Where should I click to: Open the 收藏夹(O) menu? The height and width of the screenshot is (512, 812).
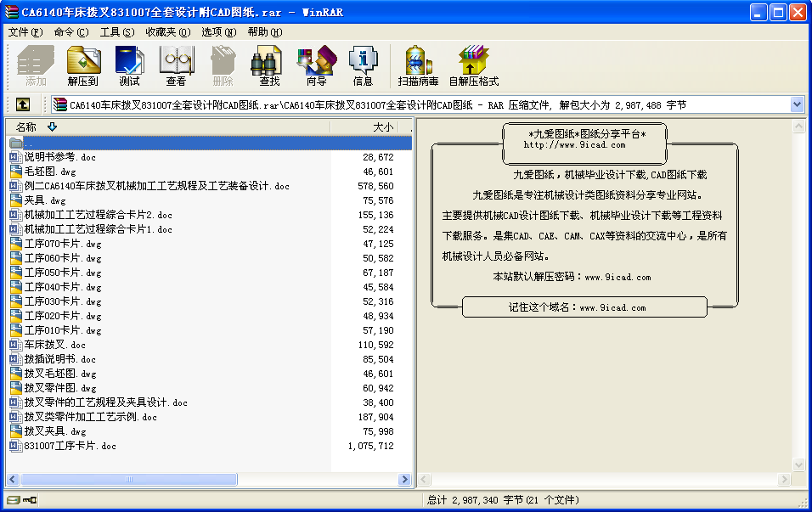click(166, 32)
